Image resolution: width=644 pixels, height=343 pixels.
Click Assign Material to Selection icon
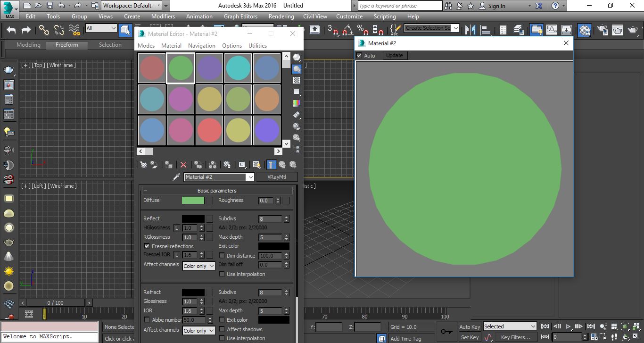(169, 165)
